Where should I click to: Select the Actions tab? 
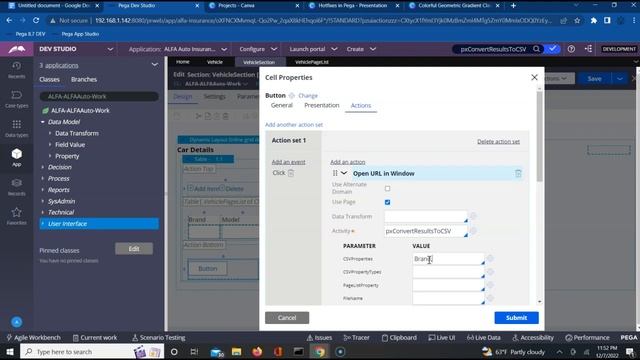click(x=361, y=105)
